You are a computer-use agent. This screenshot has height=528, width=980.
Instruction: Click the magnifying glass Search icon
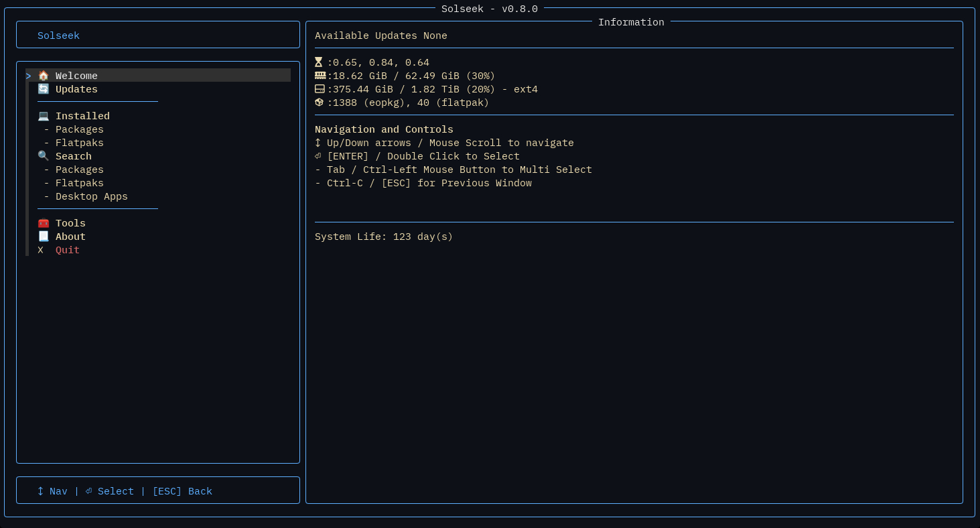pyautogui.click(x=44, y=156)
